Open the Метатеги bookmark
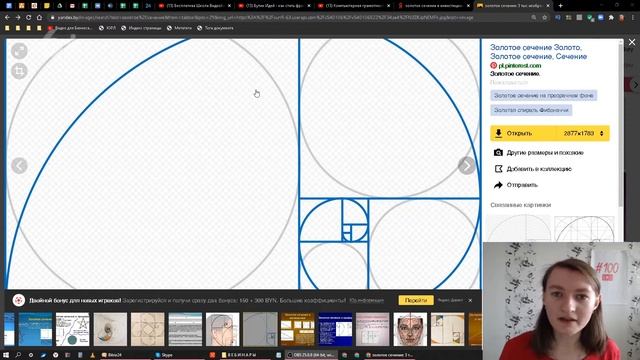The image size is (640, 360). pyautogui.click(x=179, y=28)
